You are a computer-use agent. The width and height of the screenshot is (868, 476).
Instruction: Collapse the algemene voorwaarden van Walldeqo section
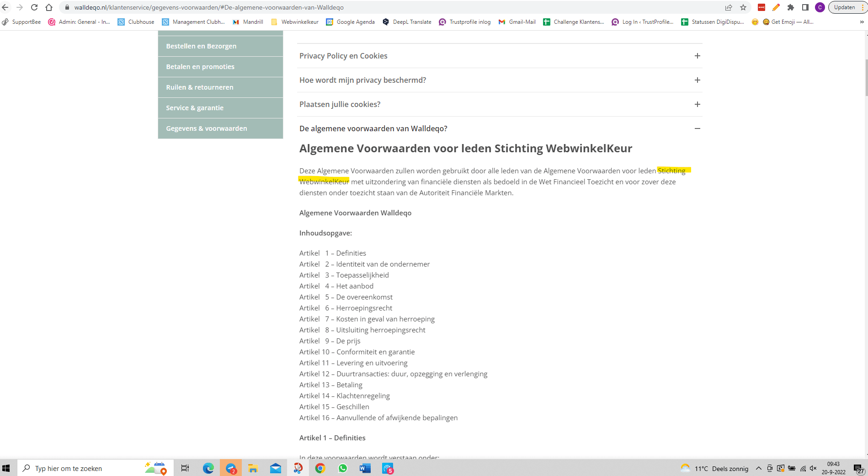pyautogui.click(x=697, y=128)
